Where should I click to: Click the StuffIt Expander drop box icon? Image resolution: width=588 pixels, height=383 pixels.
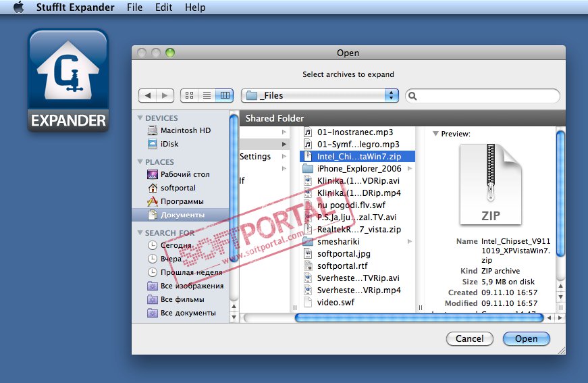pyautogui.click(x=68, y=80)
